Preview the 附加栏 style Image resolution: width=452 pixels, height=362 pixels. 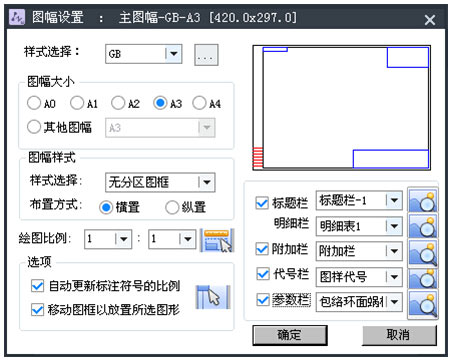423,252
